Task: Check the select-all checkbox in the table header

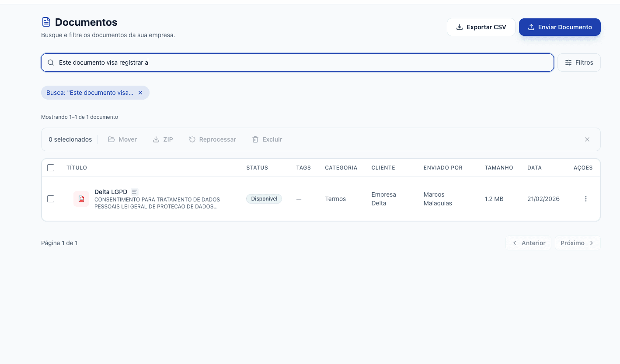Action: 50,167
